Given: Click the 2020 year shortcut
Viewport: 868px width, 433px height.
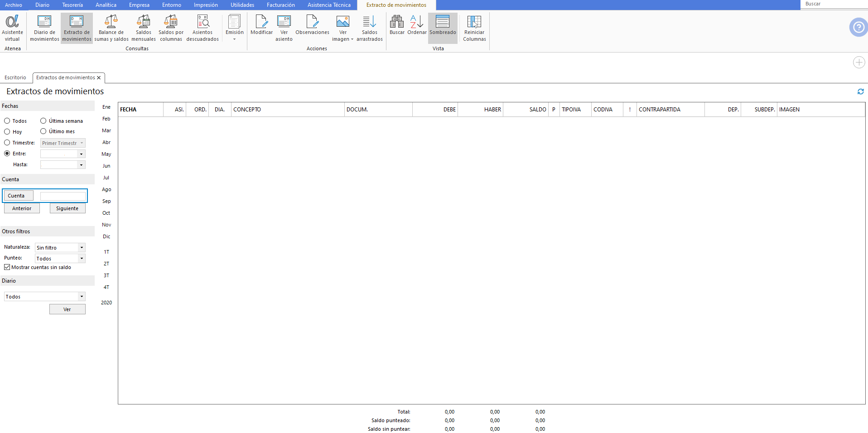Looking at the screenshot, I should point(106,303).
